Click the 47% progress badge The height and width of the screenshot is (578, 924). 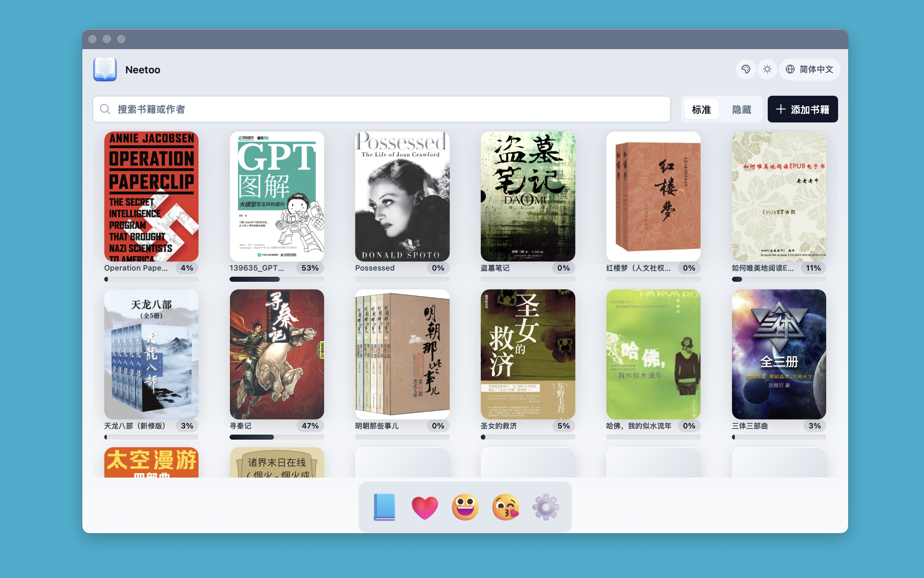pos(310,426)
